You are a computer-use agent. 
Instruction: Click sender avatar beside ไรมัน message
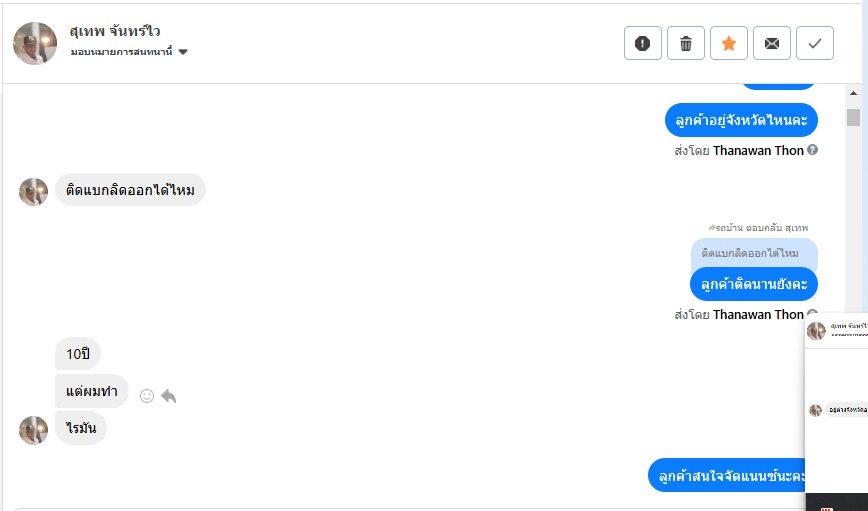34,430
